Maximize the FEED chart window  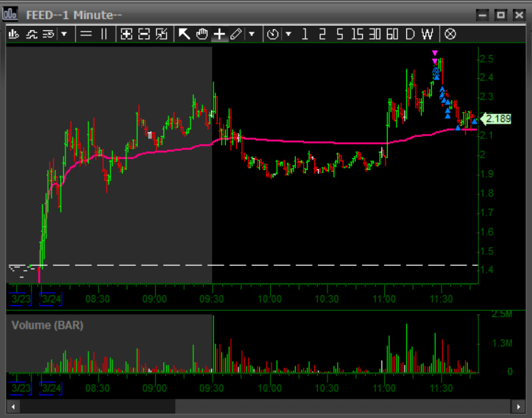pyautogui.click(x=501, y=15)
